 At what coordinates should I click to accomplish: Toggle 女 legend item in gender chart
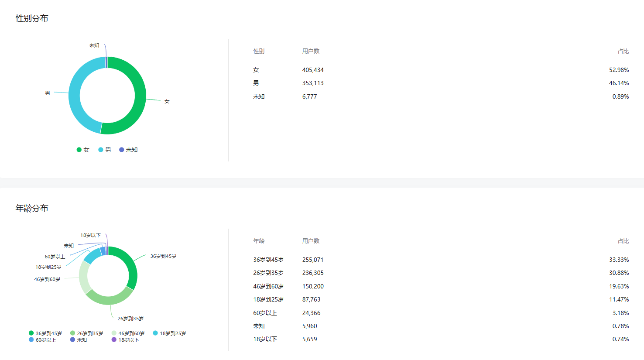(x=83, y=150)
